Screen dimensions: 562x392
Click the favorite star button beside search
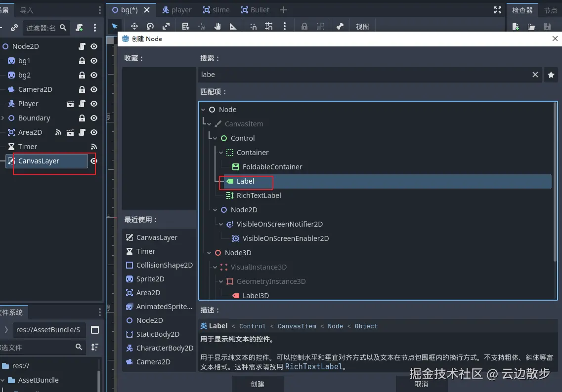551,75
